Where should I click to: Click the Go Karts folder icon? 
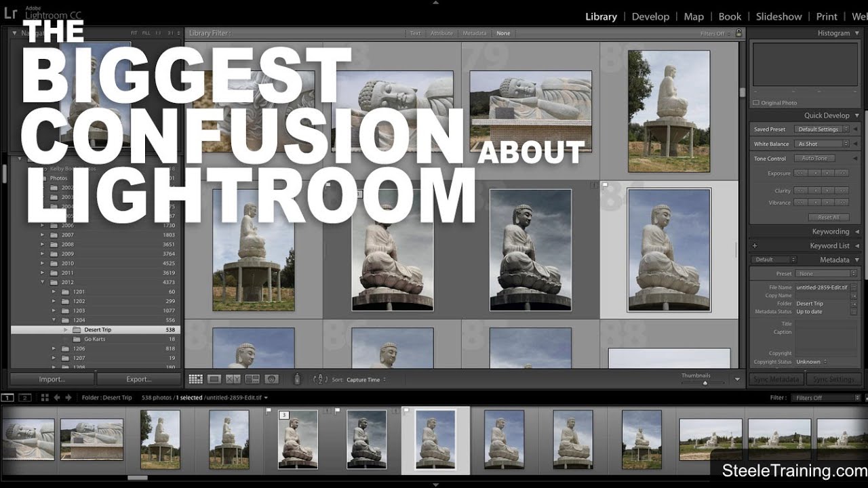pos(76,339)
